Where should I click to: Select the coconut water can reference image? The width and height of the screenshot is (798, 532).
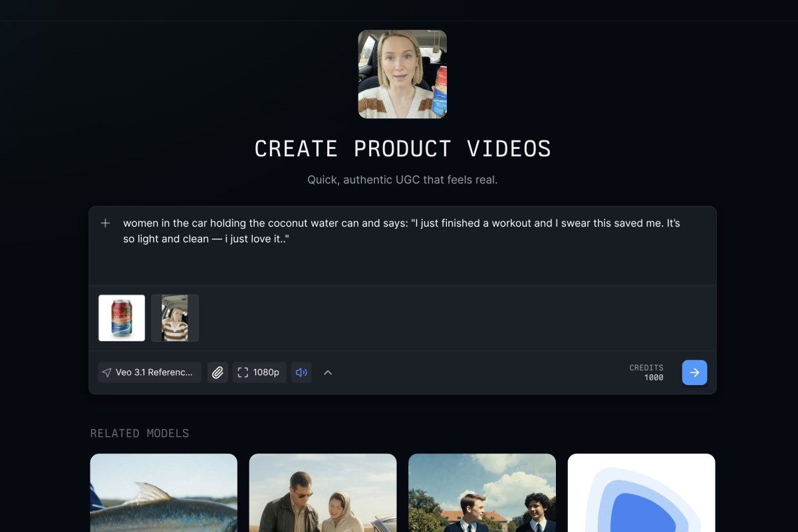coord(122,318)
